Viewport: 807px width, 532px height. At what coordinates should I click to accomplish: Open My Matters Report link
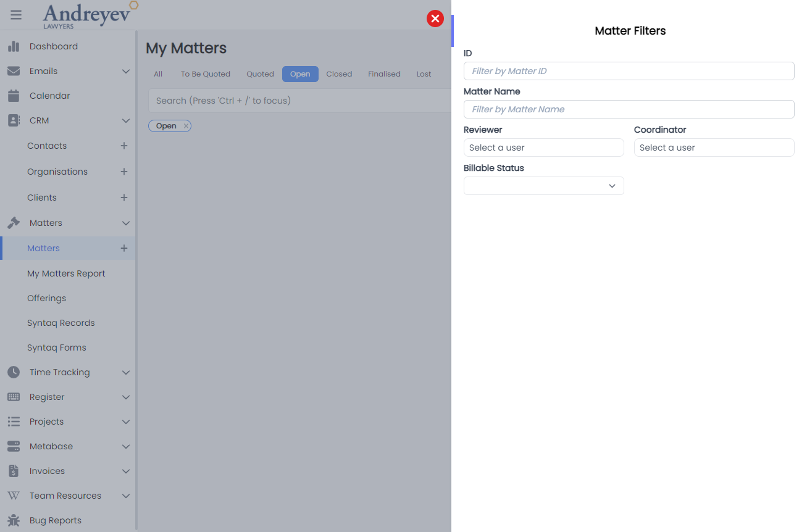point(66,273)
